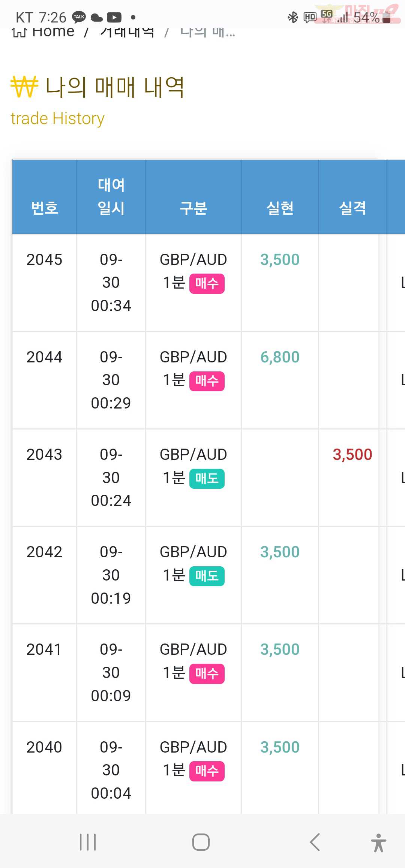This screenshot has height=868, width=405.
Task: Open the 거래내역 breadcrumb link
Action: coord(127,32)
